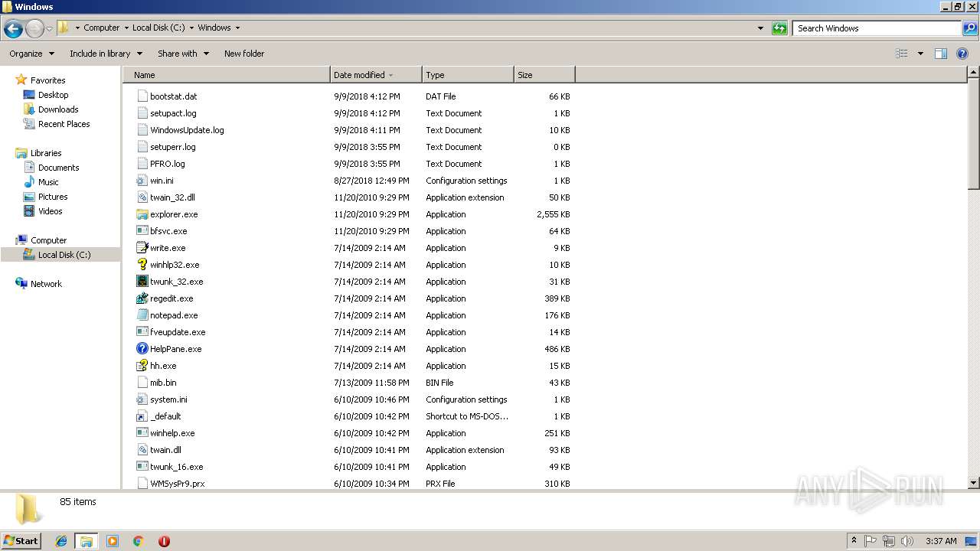Click the New folder button

244,54
